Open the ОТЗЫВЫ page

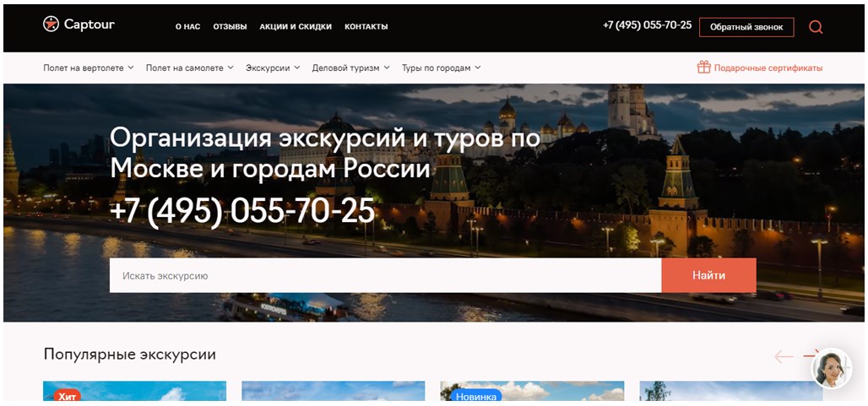coord(230,26)
